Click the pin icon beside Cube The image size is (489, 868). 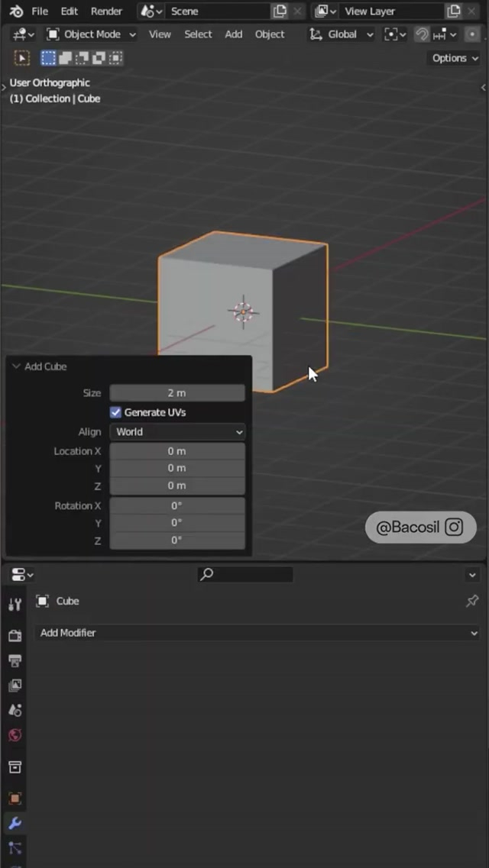472,602
